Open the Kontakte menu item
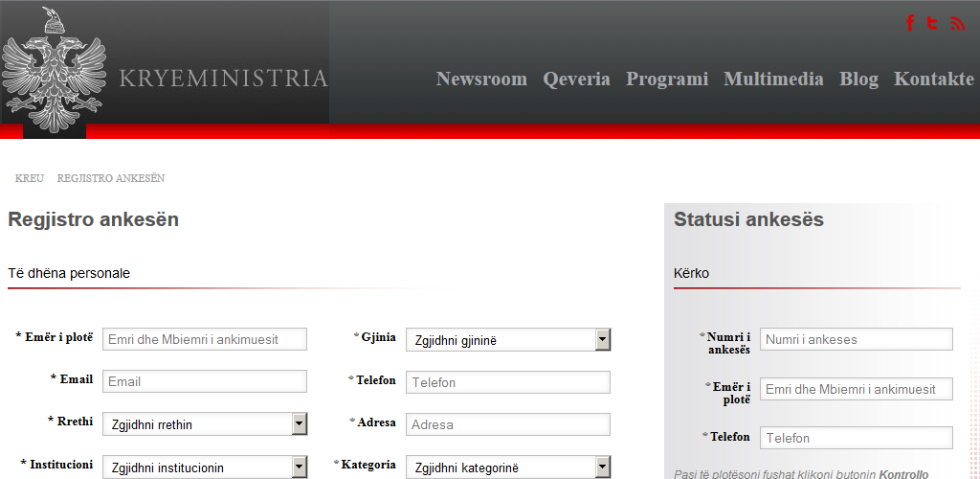The image size is (980, 479). pos(934,80)
